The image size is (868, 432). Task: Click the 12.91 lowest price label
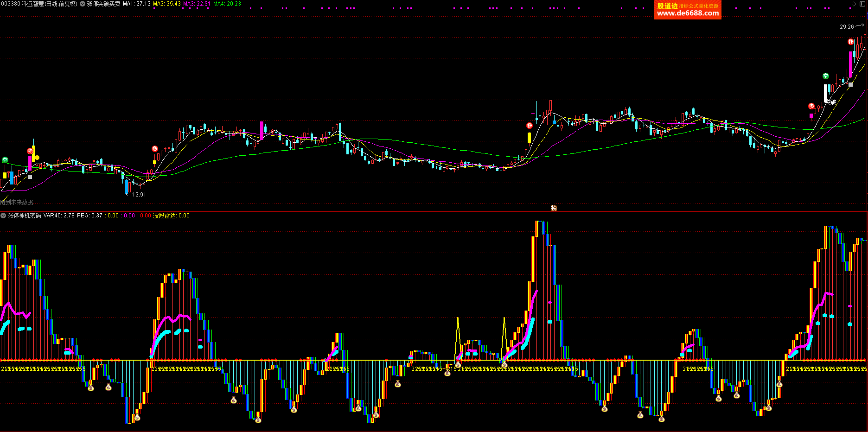coord(139,195)
